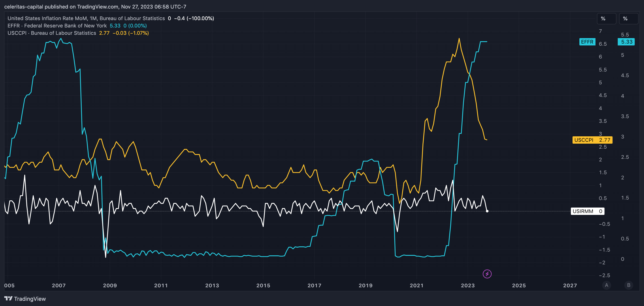Click the 2027 label on the time axis
This screenshot has height=306, width=644.
(570, 285)
